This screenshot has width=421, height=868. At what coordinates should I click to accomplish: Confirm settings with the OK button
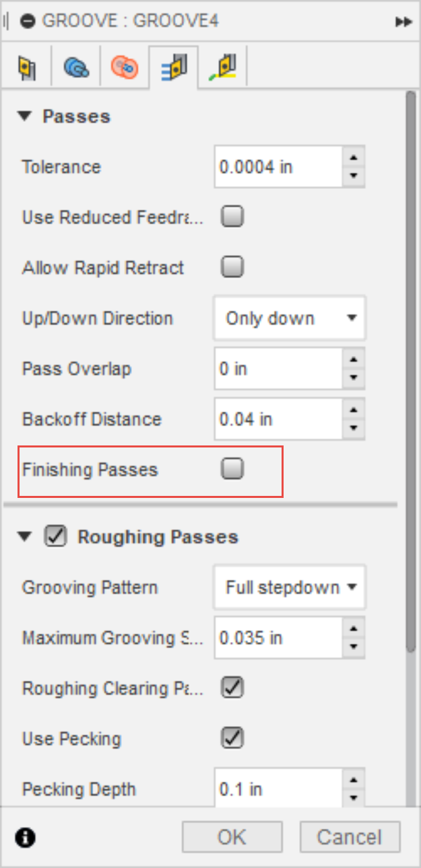coord(232,836)
